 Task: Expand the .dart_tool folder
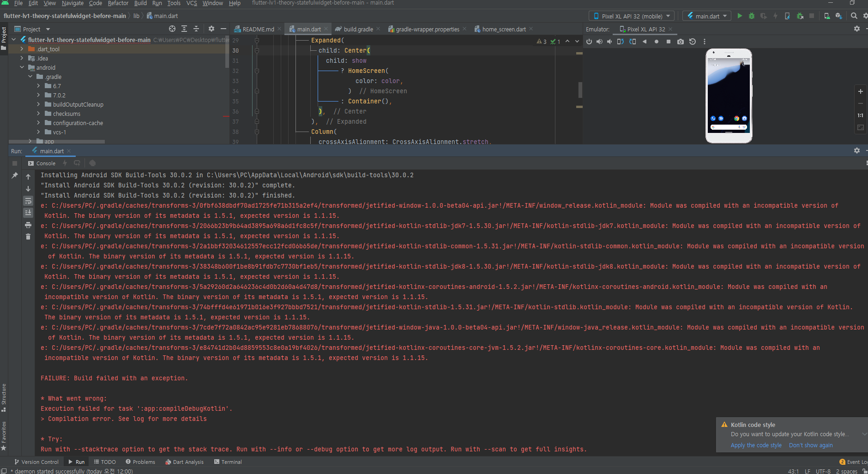(x=22, y=49)
